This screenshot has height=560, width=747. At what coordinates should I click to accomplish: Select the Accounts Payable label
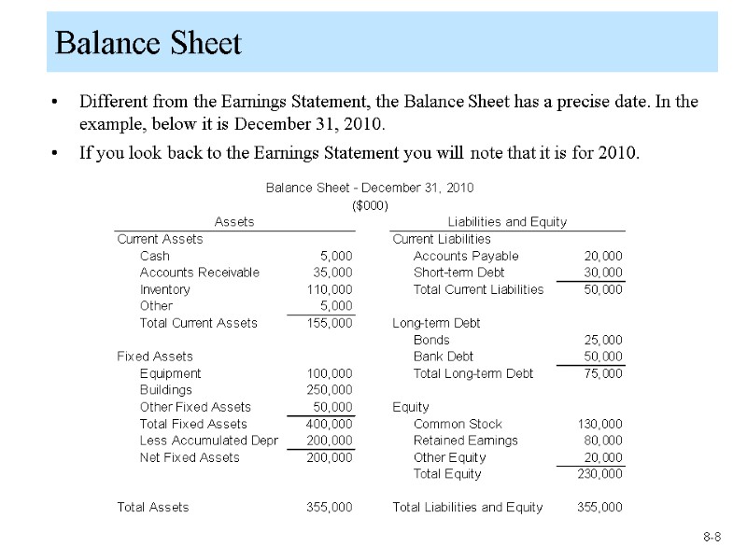pyautogui.click(x=466, y=256)
